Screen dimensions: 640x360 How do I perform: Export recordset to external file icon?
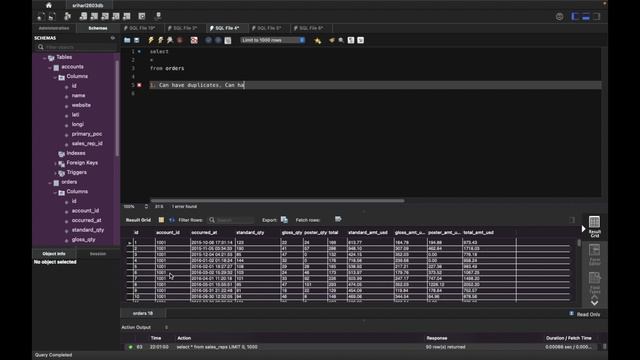pyautogui.click(x=284, y=220)
